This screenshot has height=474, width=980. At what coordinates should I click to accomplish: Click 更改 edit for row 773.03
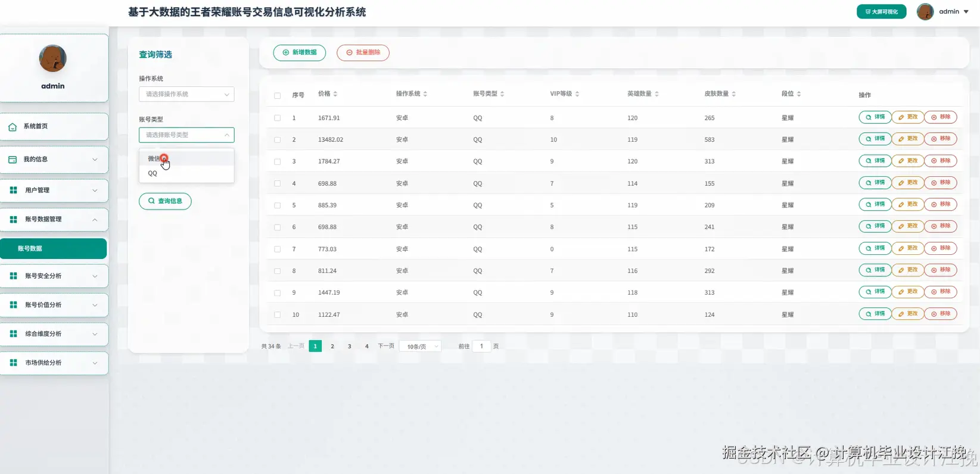pos(908,248)
